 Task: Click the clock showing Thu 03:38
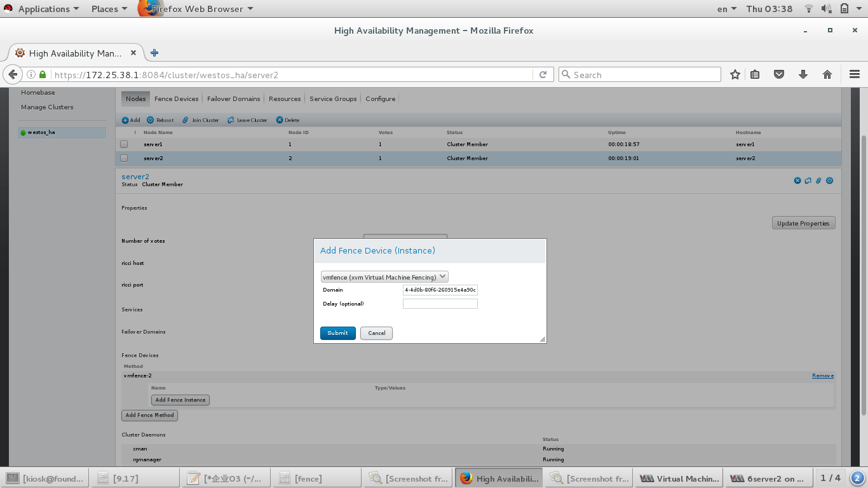(x=770, y=9)
